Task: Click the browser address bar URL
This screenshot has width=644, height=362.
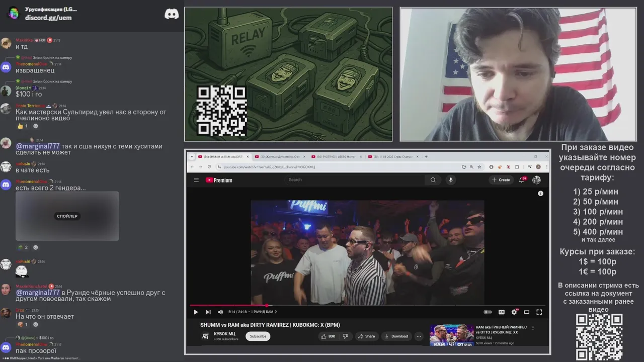Action: click(x=270, y=167)
